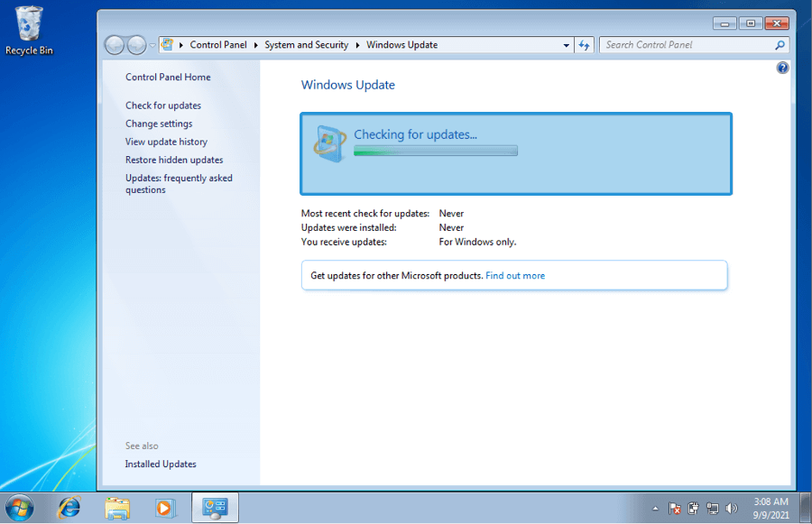Click the network tray icon

713,509
